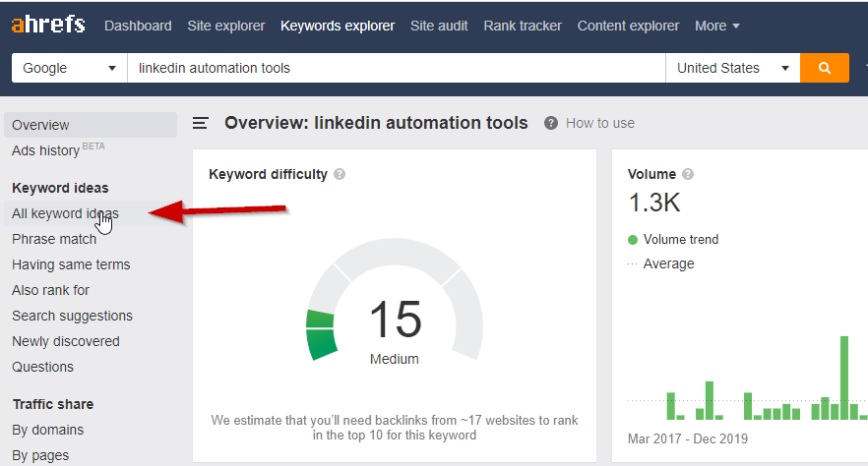Open Site audit
This screenshot has height=466, width=868.
tap(439, 26)
